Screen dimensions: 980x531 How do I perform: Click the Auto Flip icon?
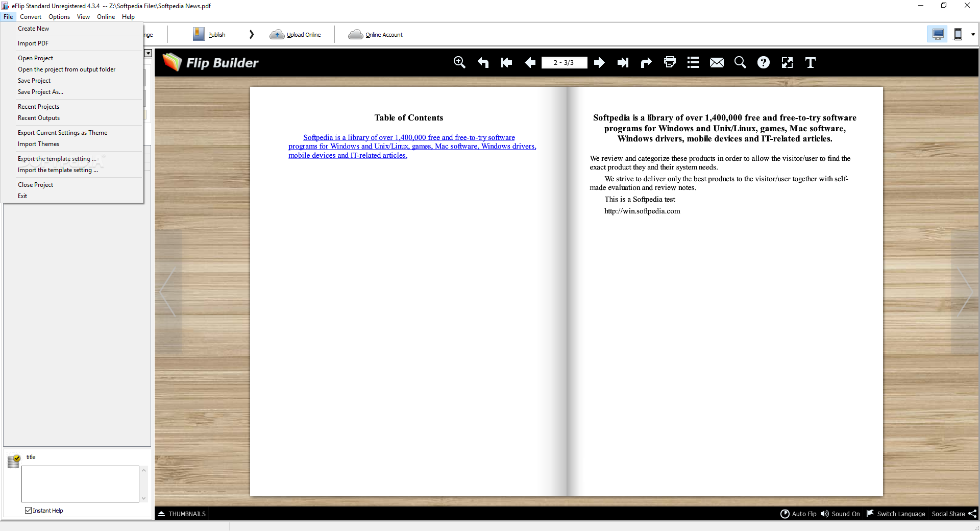click(785, 514)
